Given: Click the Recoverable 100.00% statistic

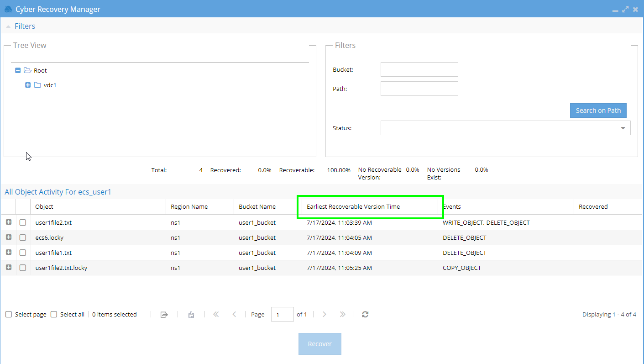Looking at the screenshot, I should coord(315,170).
